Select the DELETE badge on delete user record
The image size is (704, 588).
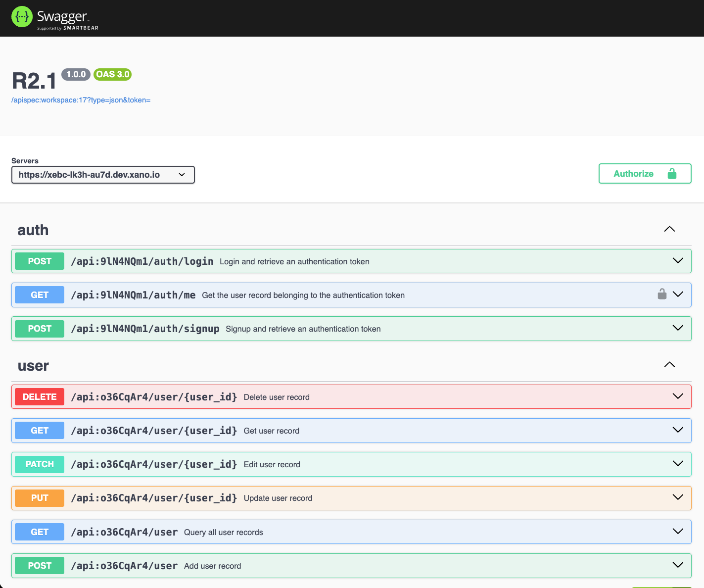pyautogui.click(x=39, y=396)
